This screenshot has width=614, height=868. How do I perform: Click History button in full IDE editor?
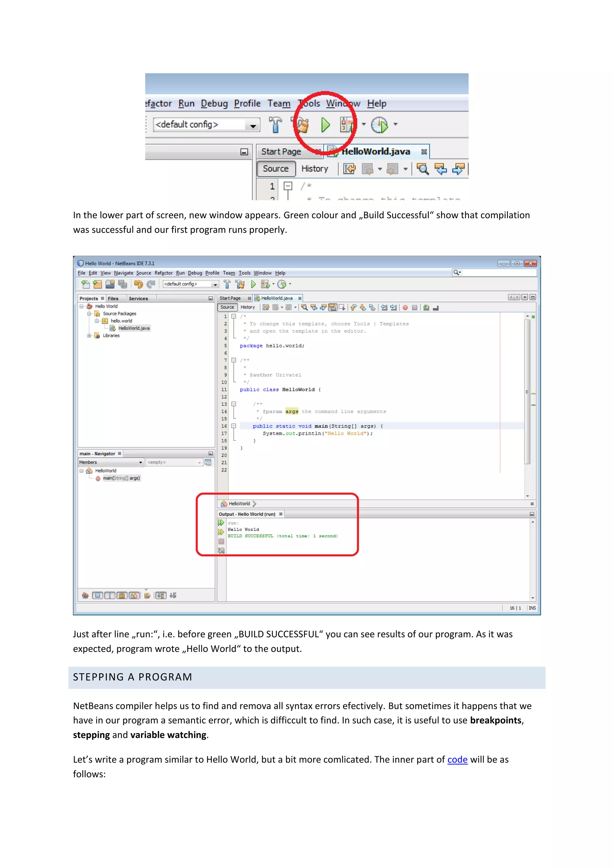click(x=248, y=307)
